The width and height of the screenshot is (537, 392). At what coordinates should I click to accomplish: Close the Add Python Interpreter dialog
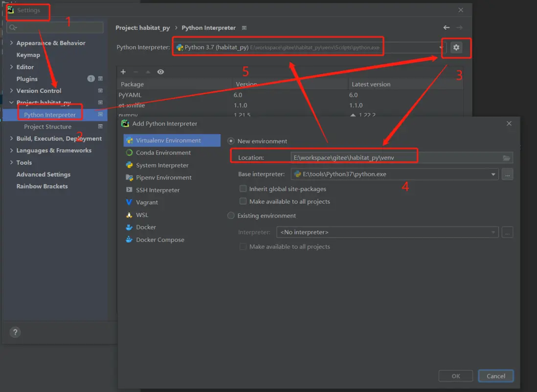click(509, 124)
